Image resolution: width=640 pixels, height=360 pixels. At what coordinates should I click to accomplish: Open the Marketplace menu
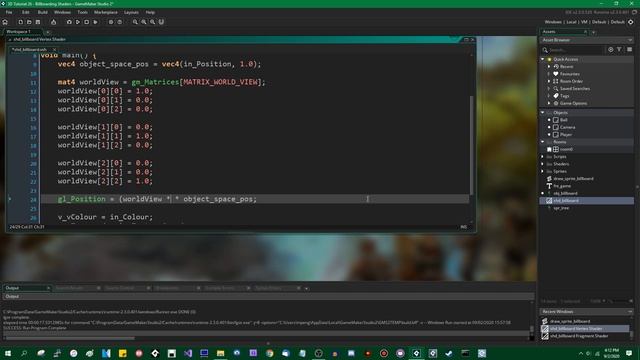pos(106,12)
